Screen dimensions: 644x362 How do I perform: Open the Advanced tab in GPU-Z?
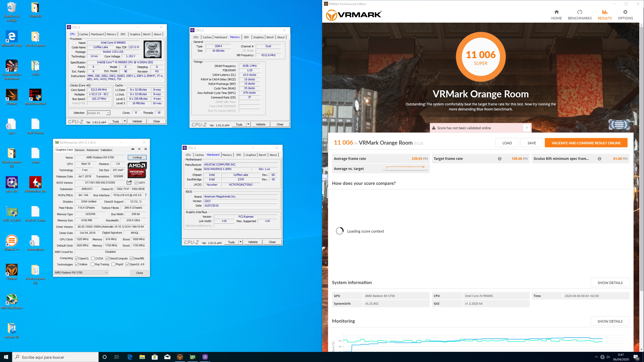point(93,150)
